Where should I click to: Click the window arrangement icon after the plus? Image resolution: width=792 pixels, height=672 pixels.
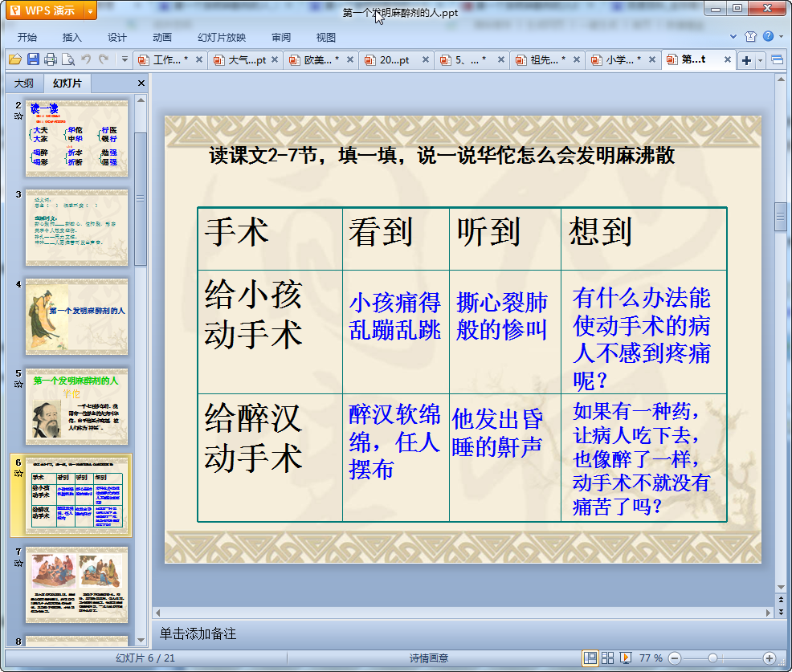coord(778,60)
